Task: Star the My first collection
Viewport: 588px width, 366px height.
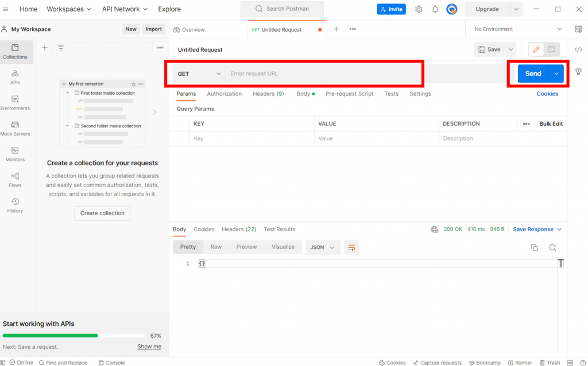Action: point(133,84)
